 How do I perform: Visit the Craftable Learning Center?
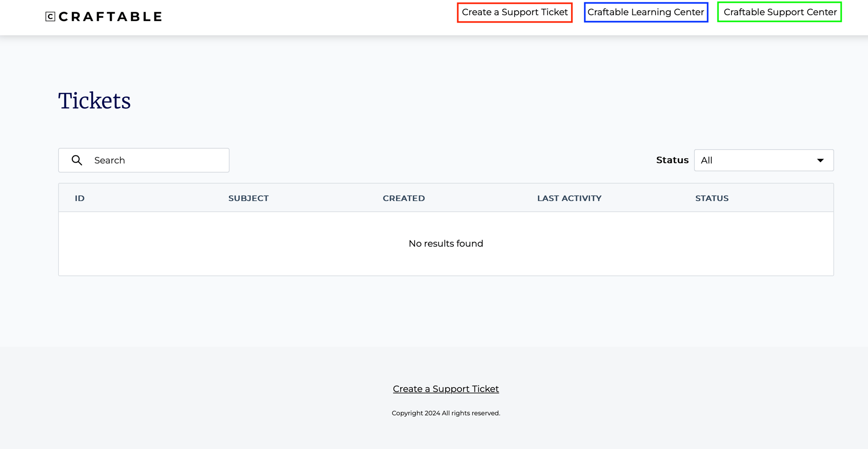pyautogui.click(x=646, y=12)
